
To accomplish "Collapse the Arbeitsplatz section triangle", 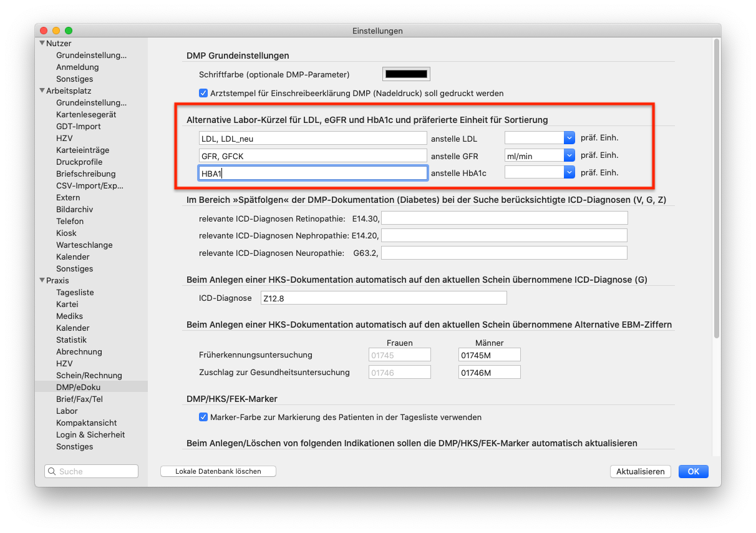I will pos(42,91).
